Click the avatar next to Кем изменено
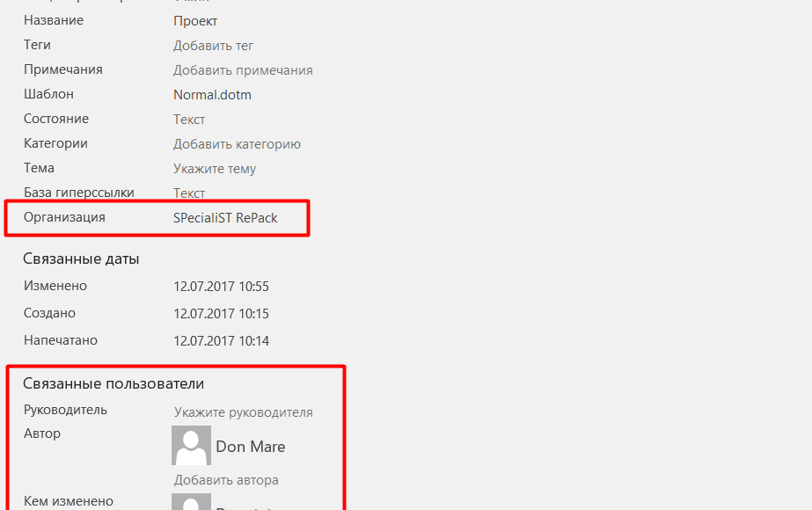This screenshot has height=510, width=812. 191,501
